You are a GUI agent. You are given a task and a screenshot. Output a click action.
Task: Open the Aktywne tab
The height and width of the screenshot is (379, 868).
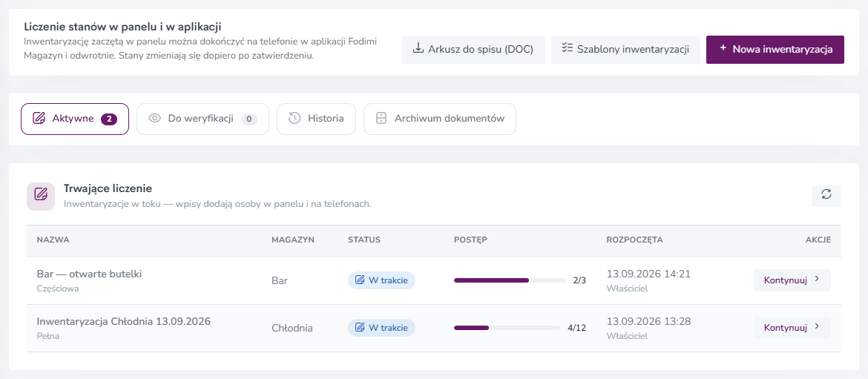tap(75, 119)
